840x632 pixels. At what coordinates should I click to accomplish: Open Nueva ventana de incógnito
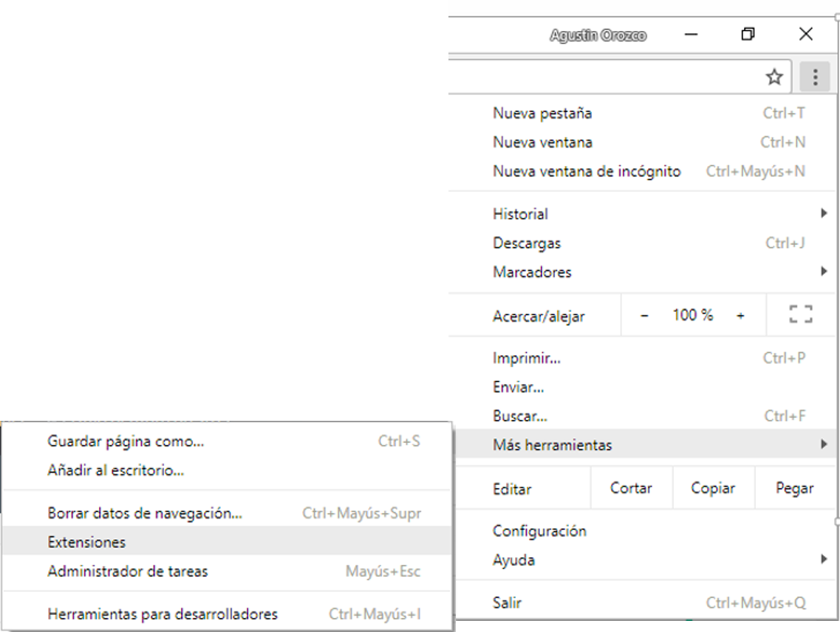tap(642, 171)
